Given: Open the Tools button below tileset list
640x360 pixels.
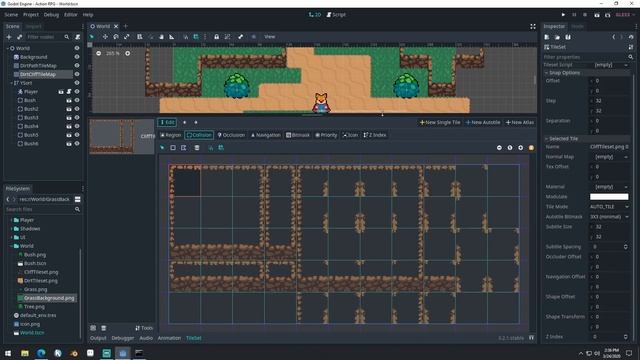Looking at the screenshot, I should 144,328.
